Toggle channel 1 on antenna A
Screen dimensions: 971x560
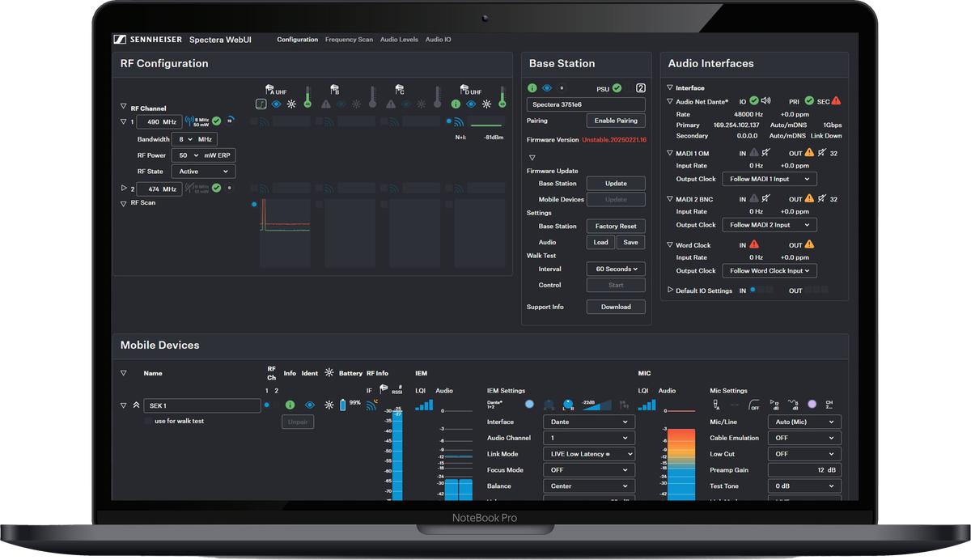pos(254,121)
